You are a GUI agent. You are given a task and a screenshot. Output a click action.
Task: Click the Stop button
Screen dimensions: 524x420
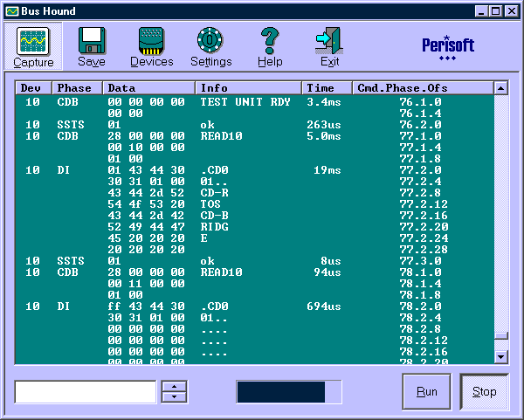click(x=484, y=391)
